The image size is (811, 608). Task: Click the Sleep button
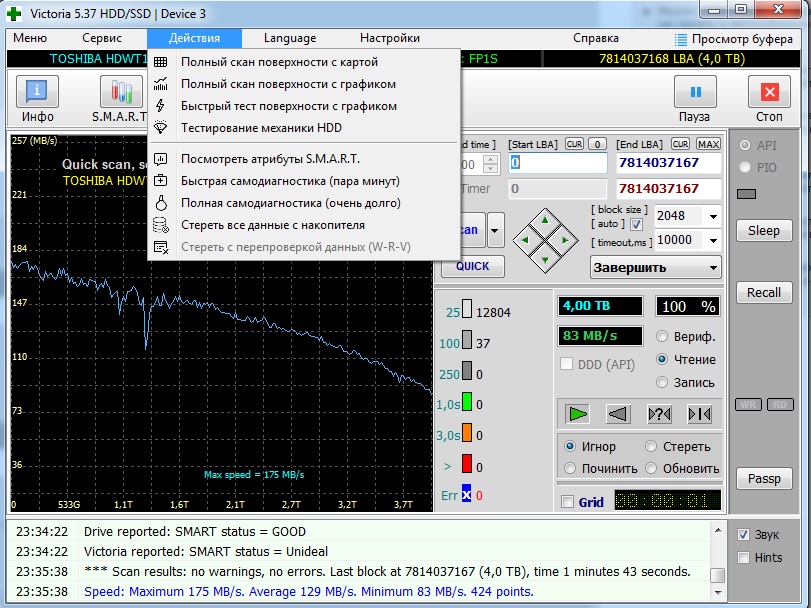(x=764, y=231)
